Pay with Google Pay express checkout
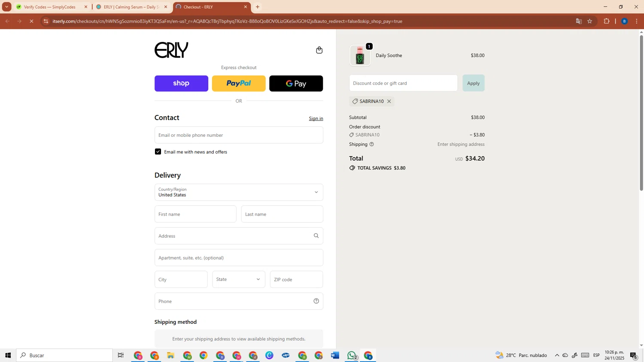644x362 pixels. pyautogui.click(x=296, y=84)
